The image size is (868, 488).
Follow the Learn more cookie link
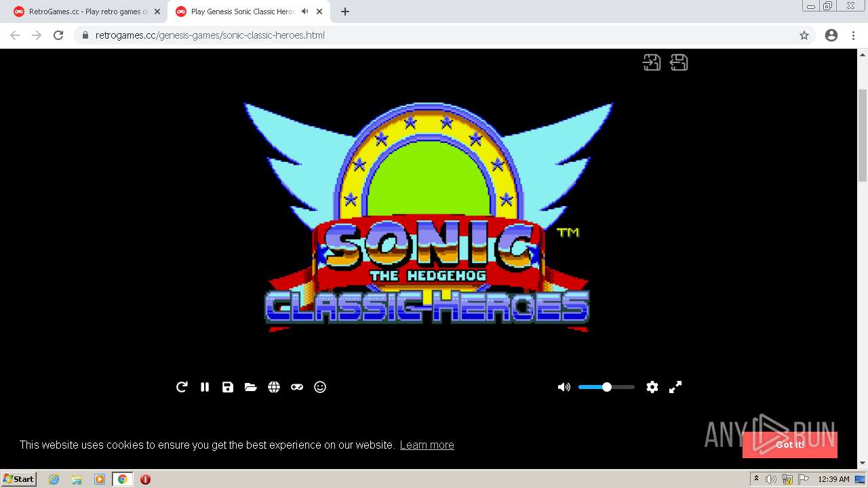click(427, 445)
